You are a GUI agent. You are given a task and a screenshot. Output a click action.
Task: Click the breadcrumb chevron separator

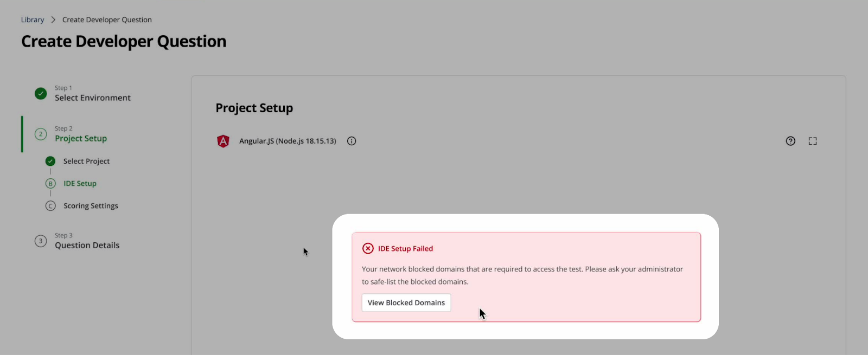(53, 20)
